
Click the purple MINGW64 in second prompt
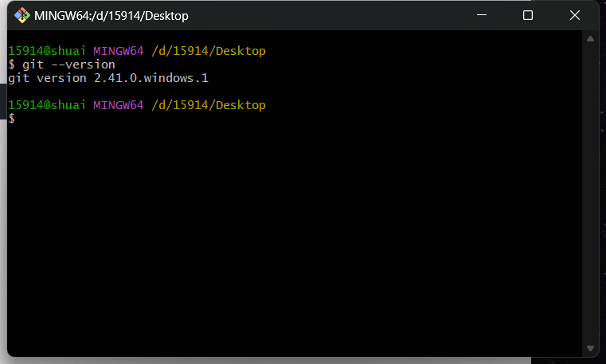point(118,105)
